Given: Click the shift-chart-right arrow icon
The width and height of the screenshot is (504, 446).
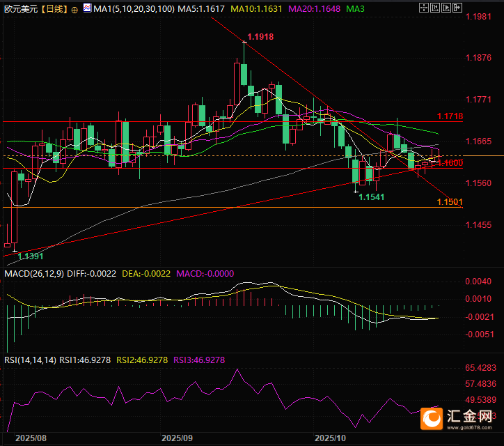Looking at the screenshot, I should tap(457, 8).
